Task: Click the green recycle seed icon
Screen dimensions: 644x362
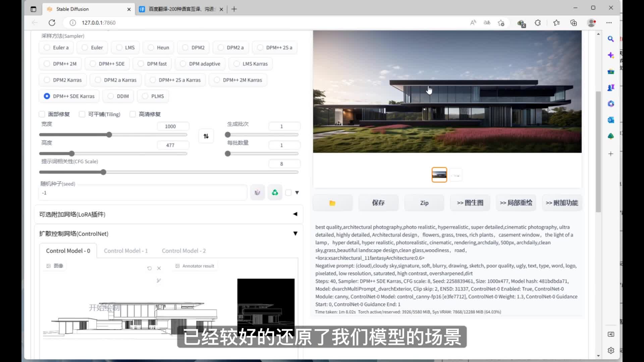Action: point(275,192)
